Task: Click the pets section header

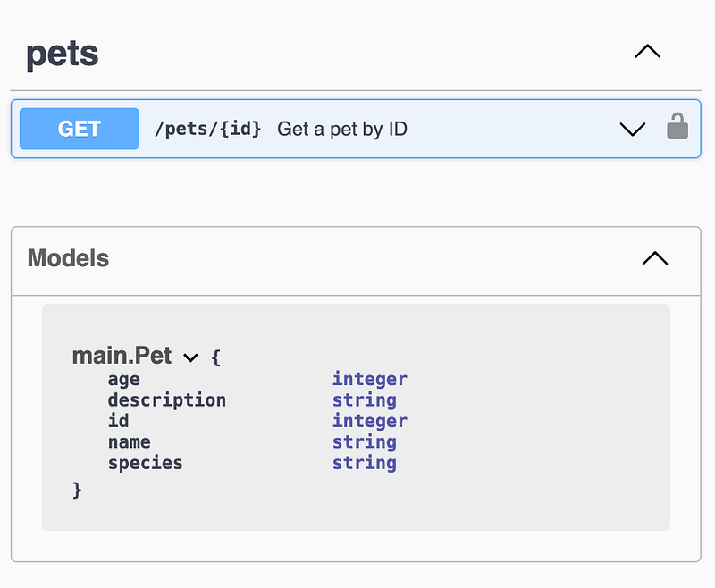Action: [62, 54]
